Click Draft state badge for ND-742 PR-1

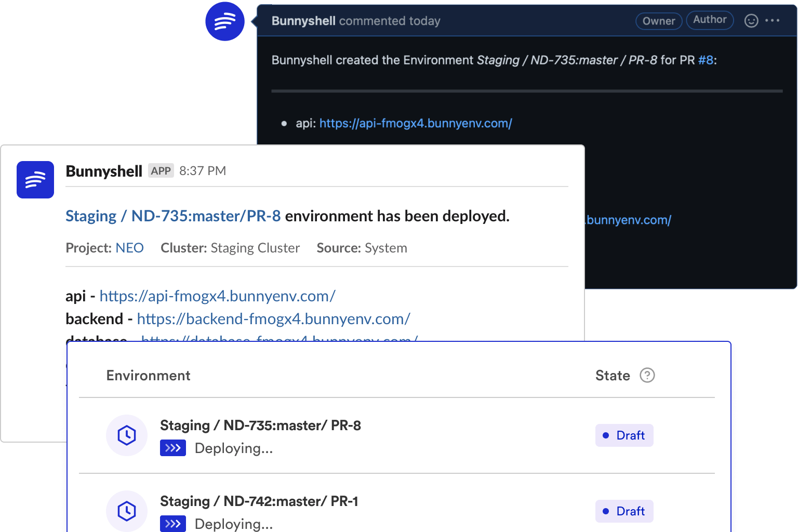[x=624, y=511]
